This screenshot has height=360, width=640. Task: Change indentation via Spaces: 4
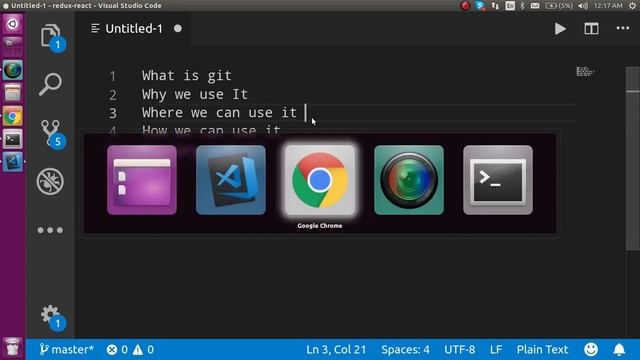tap(405, 349)
